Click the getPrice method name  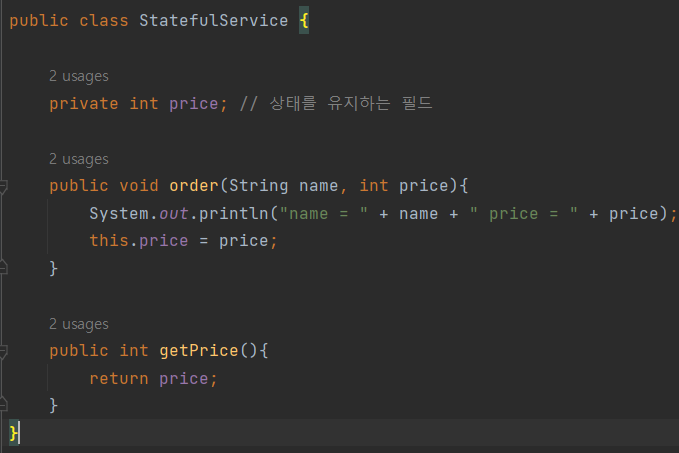199,351
